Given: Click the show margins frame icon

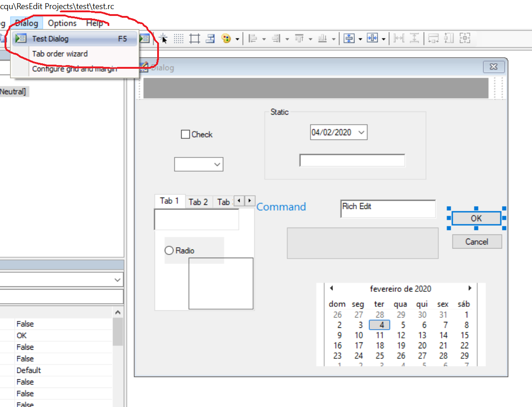Looking at the screenshot, I should point(194,39).
